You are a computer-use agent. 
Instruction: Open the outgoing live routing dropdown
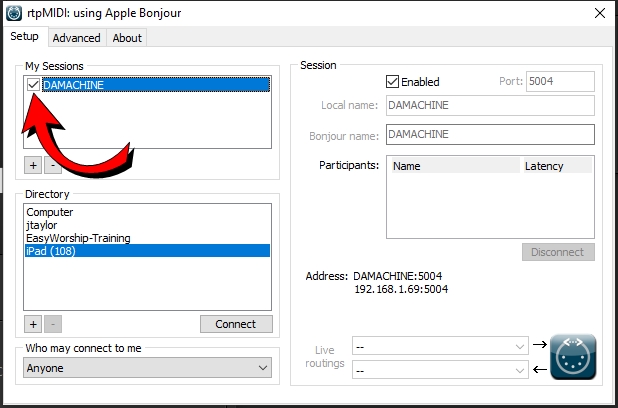coord(440,346)
